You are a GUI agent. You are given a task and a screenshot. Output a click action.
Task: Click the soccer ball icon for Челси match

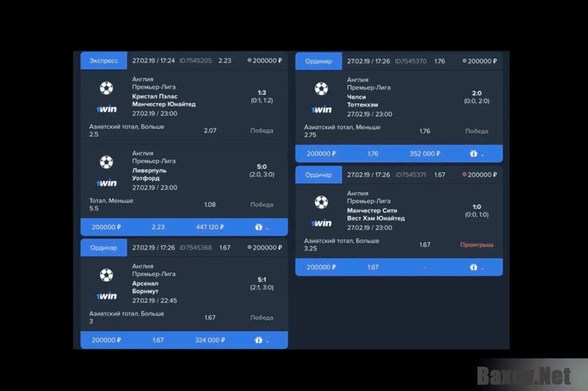321,89
